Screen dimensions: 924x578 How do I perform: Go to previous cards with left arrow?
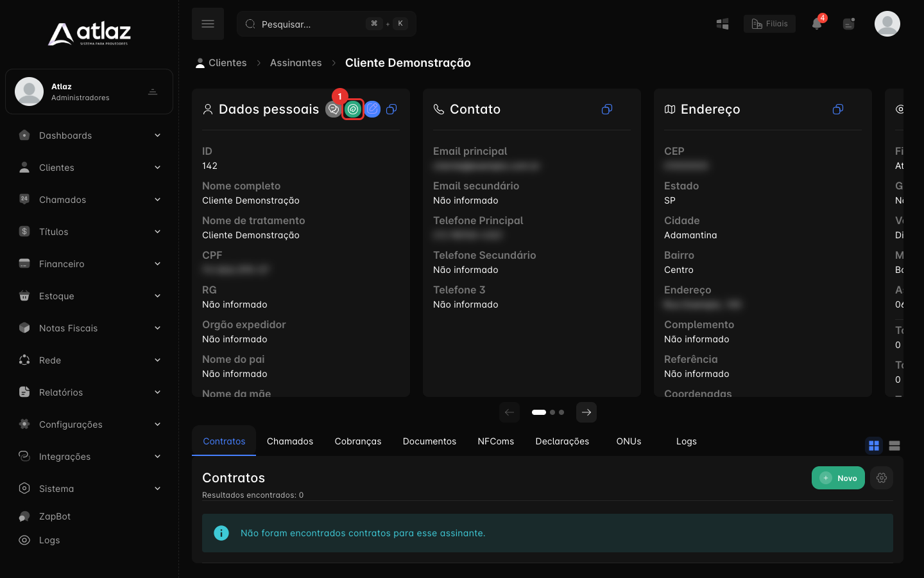coord(509,412)
